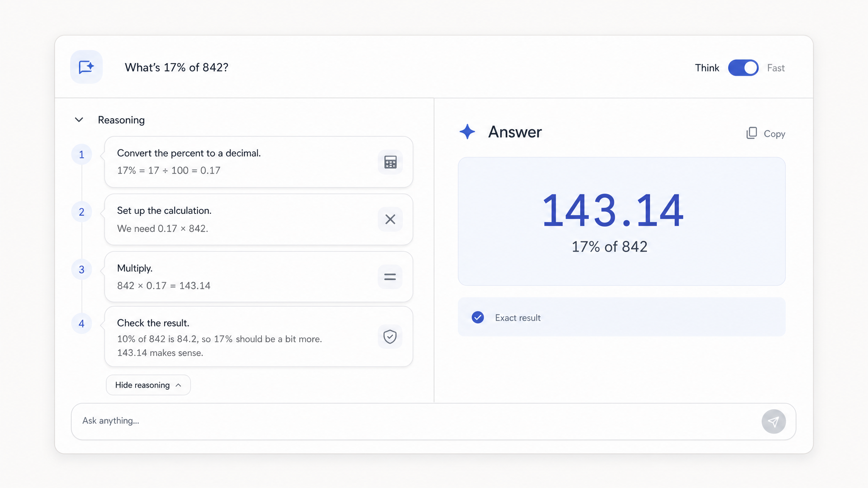Click the Exact result checkmark
Image resolution: width=868 pixels, height=488 pixels.
[478, 317]
